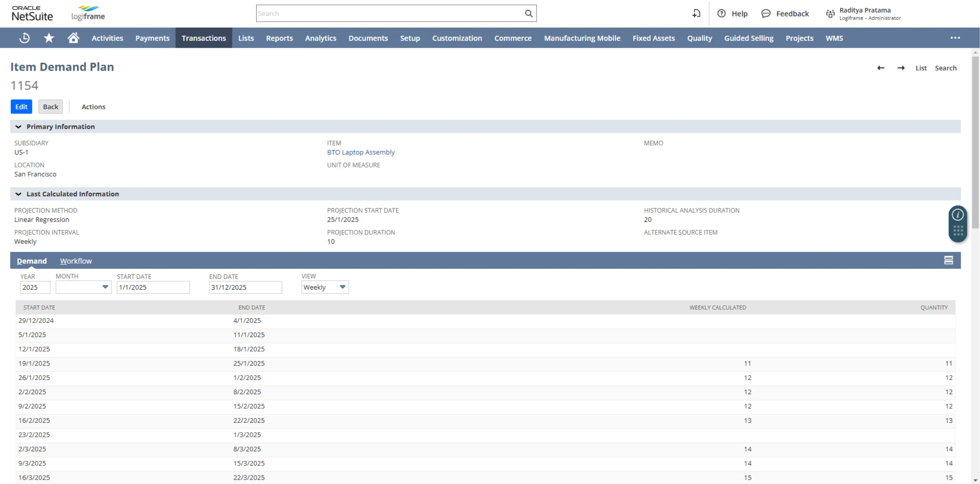Click the sign-in session icon
Viewport: 980px width, 484px height.
pos(696,13)
